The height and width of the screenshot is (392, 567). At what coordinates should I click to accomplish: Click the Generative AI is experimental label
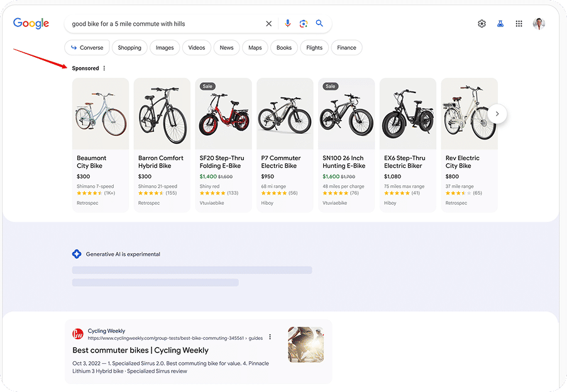(123, 254)
